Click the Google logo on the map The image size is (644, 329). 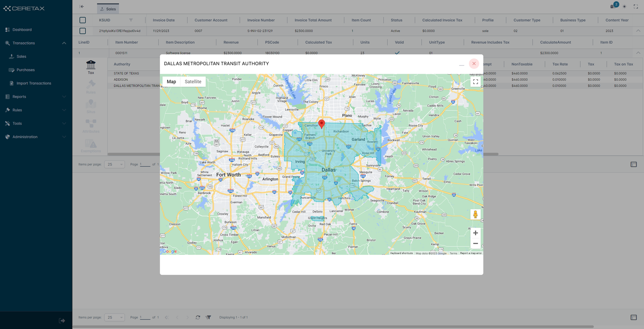pos(169,251)
